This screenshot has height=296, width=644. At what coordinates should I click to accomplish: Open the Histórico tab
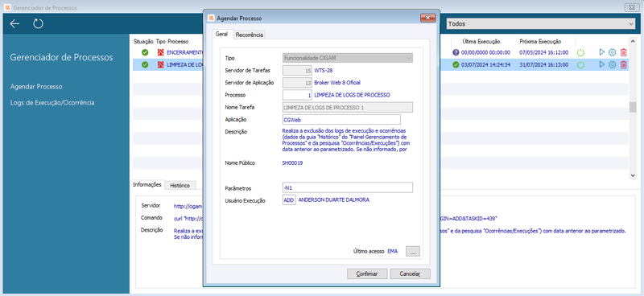click(x=180, y=186)
